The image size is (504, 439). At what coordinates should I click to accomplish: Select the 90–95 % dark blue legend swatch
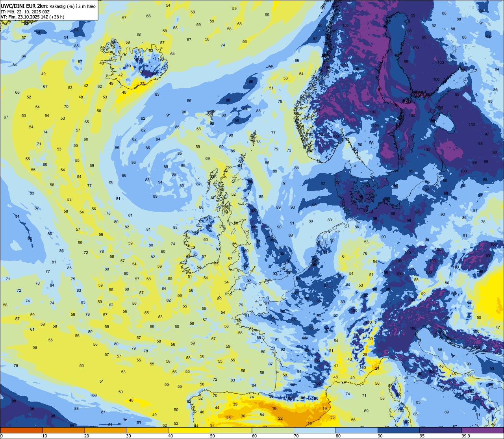[398, 430]
